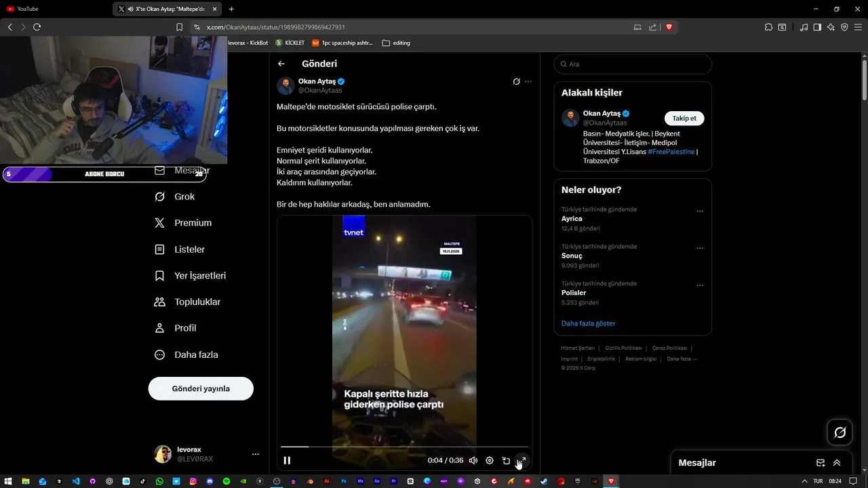View site information icon in address bar
The height and width of the screenshot is (488, 868).
coord(197,27)
